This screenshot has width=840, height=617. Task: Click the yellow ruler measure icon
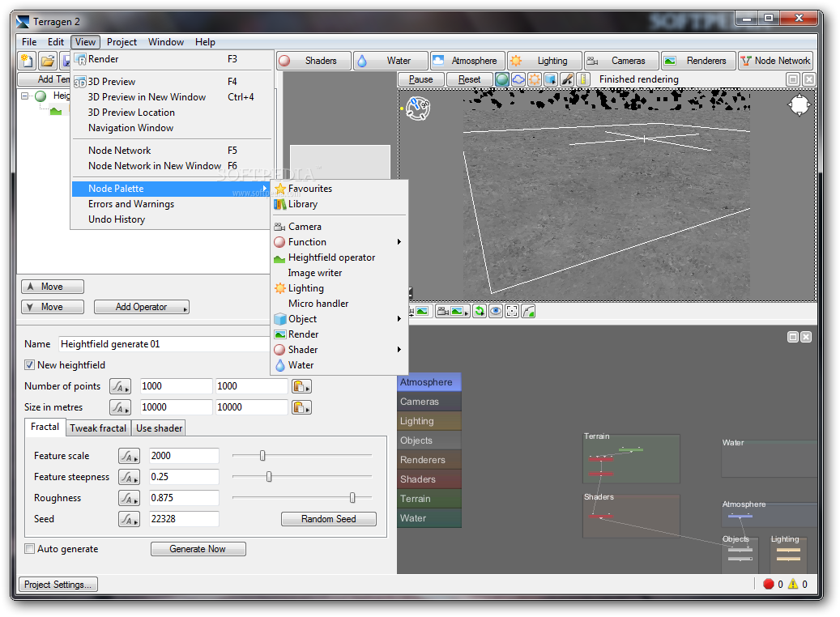(583, 79)
